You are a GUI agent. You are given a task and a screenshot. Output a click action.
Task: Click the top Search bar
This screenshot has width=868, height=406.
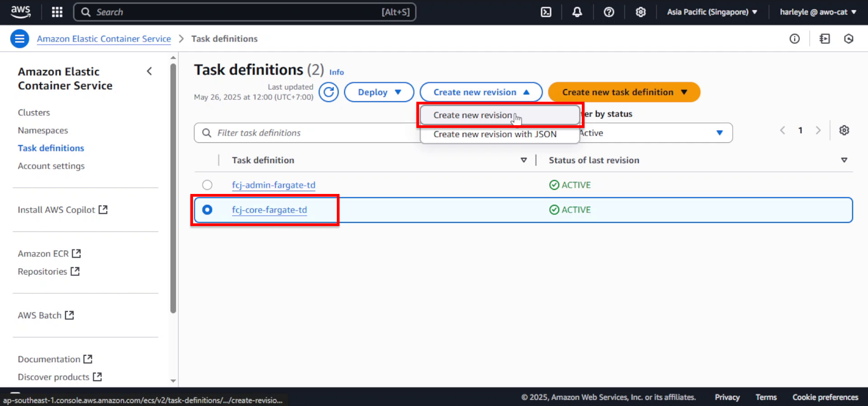coord(245,12)
